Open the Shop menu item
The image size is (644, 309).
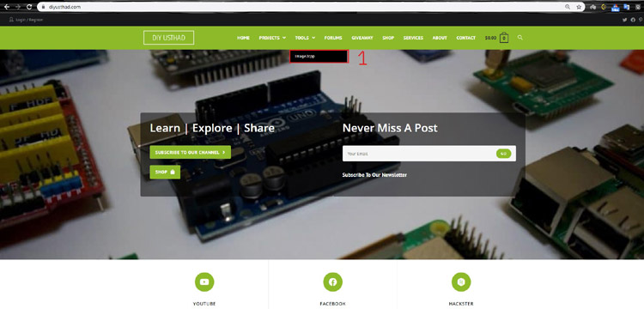point(388,38)
